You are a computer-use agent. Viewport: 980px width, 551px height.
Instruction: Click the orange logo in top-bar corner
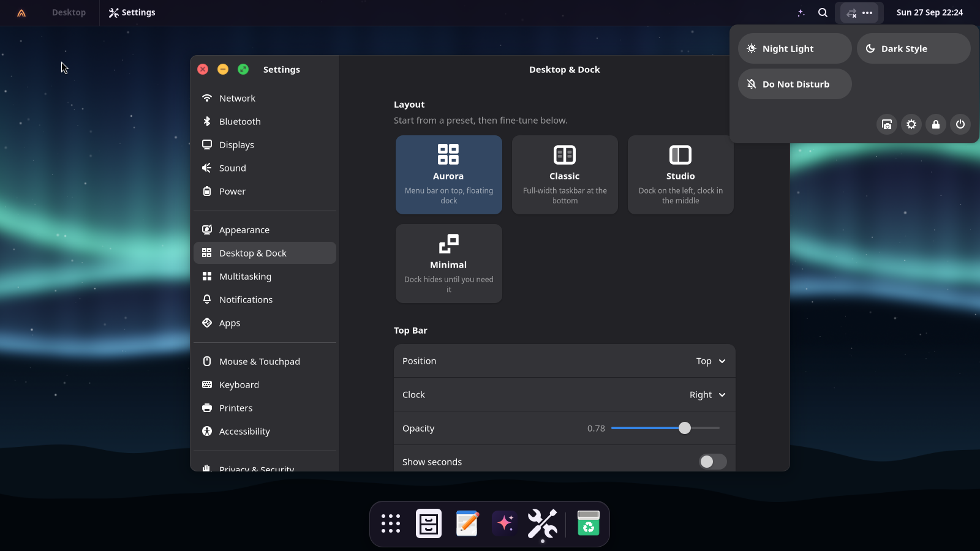[x=21, y=13]
